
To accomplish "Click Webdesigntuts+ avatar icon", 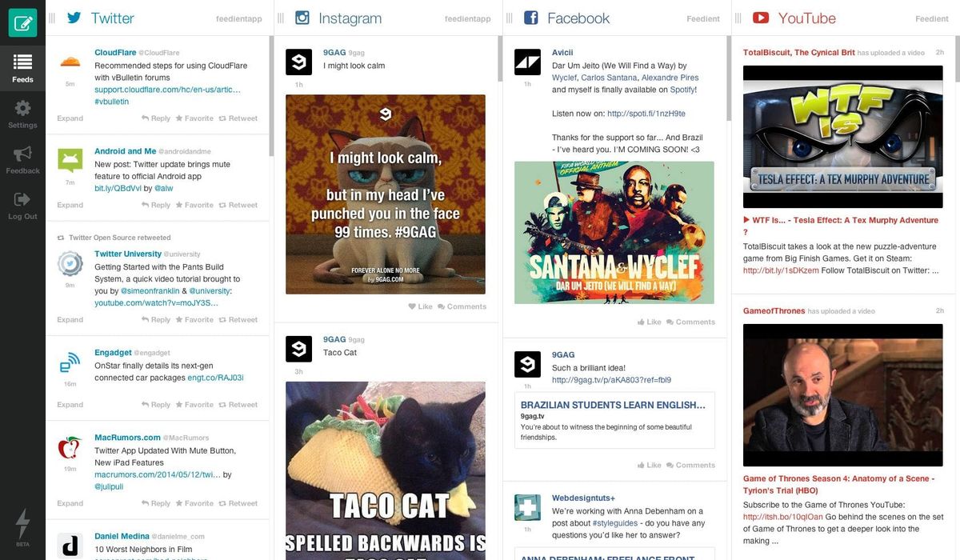I will tap(527, 507).
